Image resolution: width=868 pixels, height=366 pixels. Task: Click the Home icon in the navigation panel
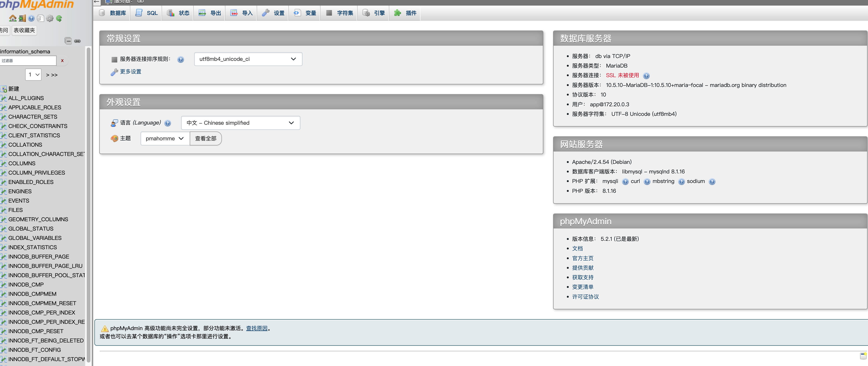point(13,18)
